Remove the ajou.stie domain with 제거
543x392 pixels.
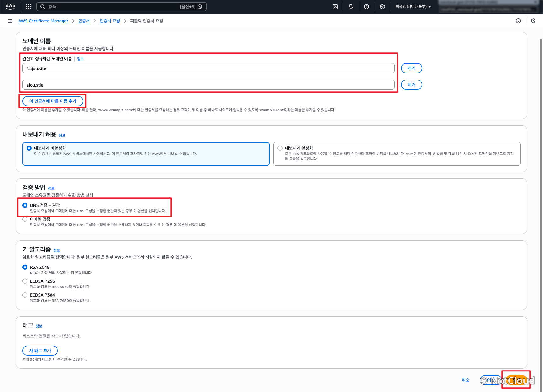tap(411, 85)
